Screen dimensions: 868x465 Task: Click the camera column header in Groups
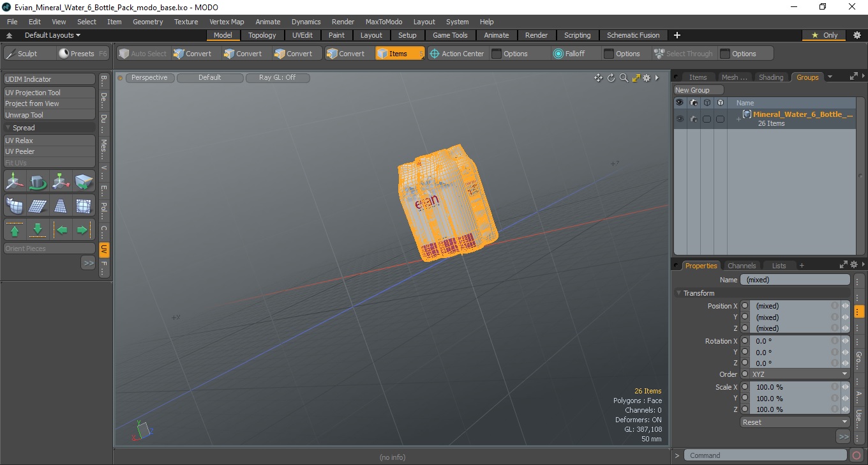tap(694, 102)
